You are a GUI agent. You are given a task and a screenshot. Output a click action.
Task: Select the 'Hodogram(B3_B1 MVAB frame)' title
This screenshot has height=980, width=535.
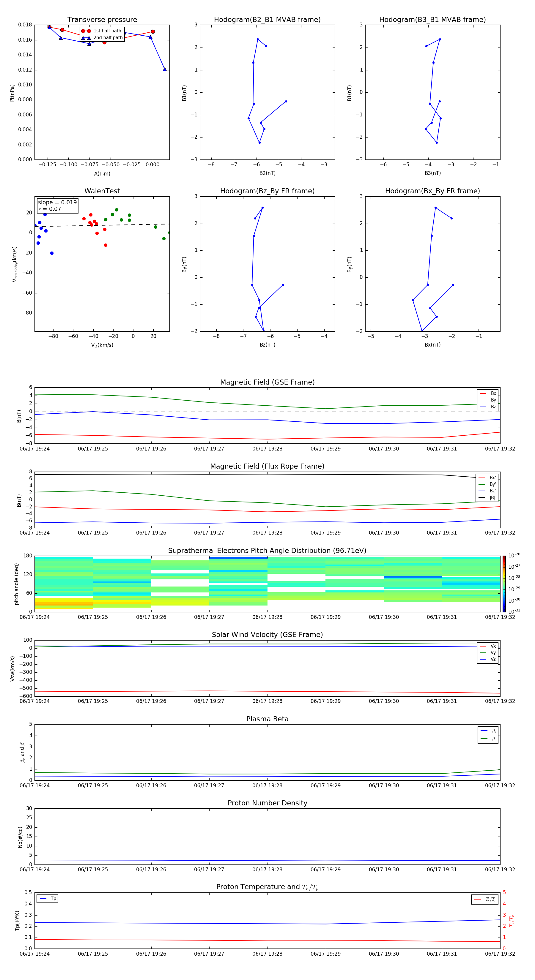432,19
